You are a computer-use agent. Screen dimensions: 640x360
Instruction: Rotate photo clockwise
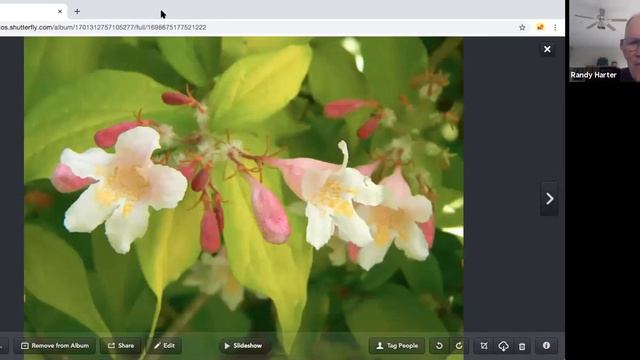(x=459, y=346)
